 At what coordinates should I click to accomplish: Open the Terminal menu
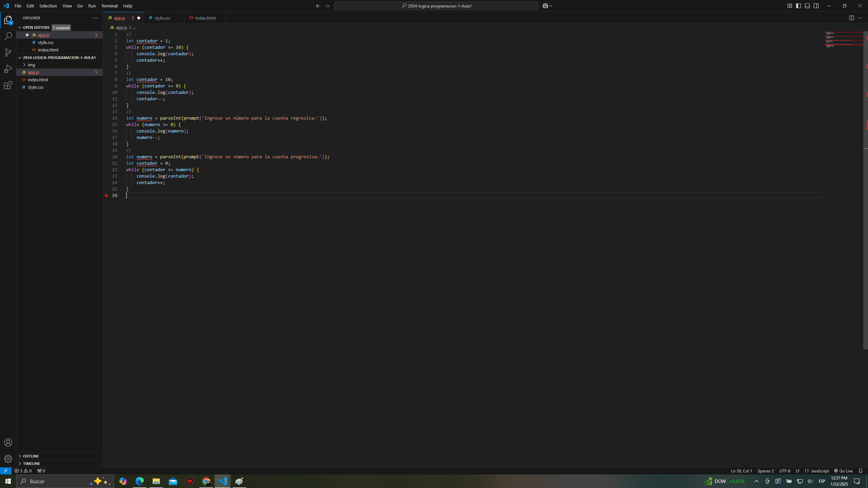[110, 6]
